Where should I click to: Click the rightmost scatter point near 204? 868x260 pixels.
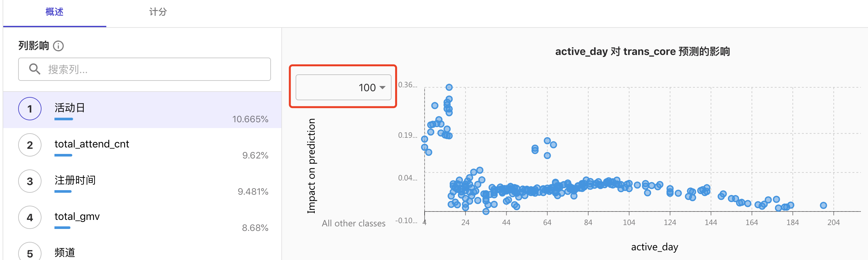[823, 206]
